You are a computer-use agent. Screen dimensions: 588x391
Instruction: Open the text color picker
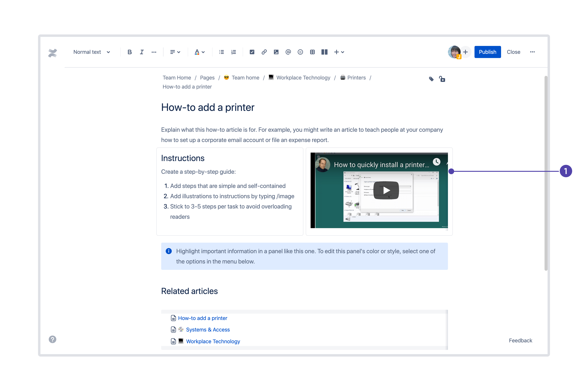(200, 52)
